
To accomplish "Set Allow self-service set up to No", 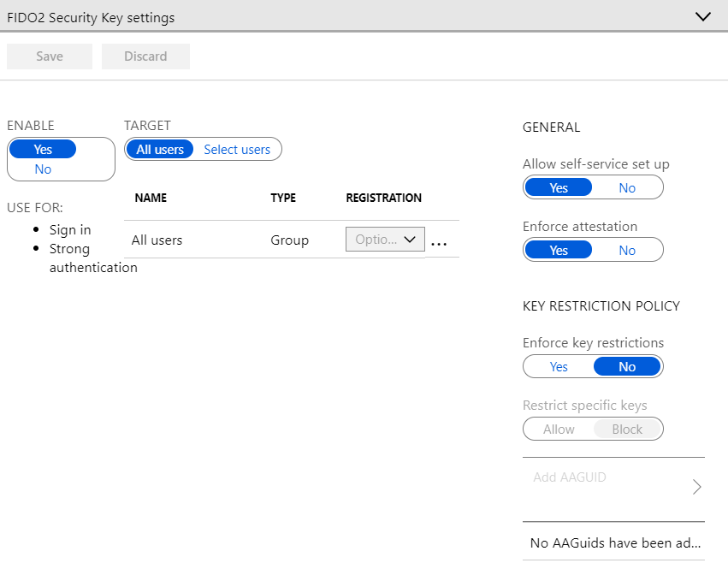I will point(627,187).
